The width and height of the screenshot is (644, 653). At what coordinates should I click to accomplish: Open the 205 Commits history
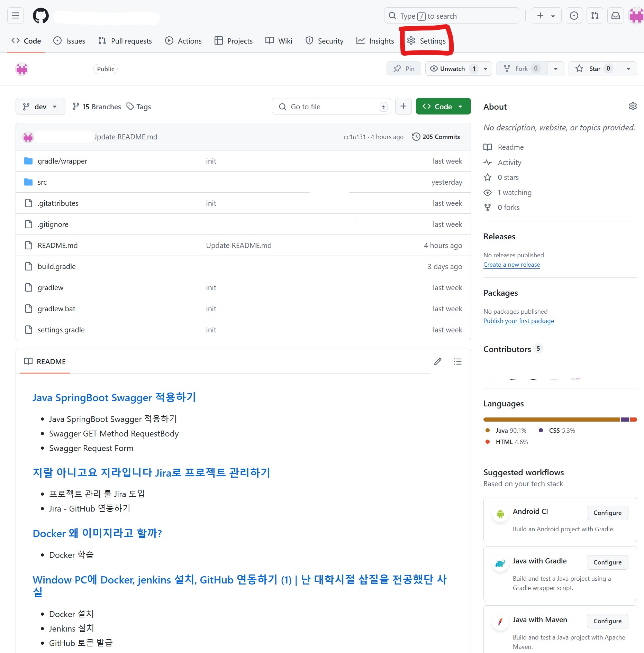coord(436,137)
